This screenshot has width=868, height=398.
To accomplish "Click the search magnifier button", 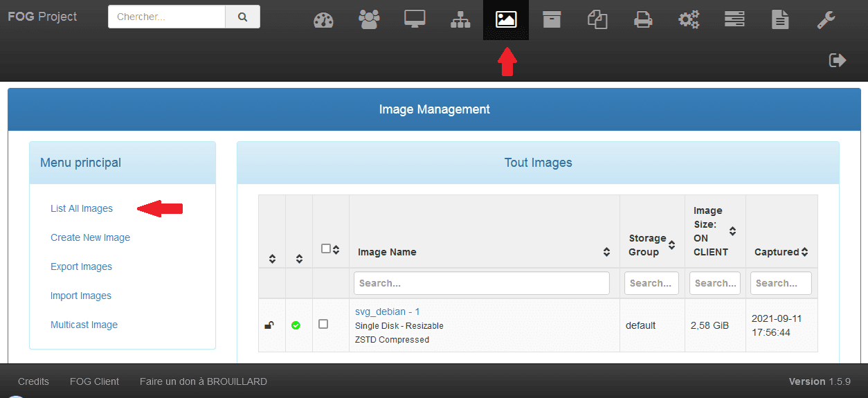I will pos(242,17).
